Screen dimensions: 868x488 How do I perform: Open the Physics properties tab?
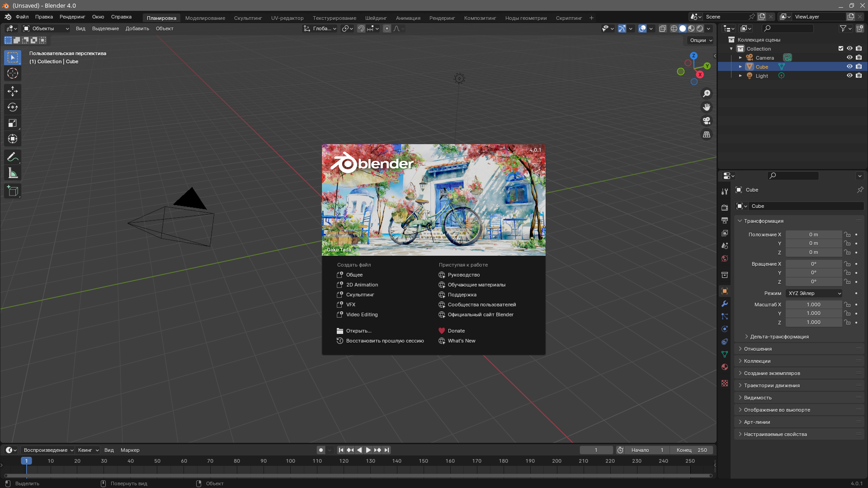[x=725, y=329]
